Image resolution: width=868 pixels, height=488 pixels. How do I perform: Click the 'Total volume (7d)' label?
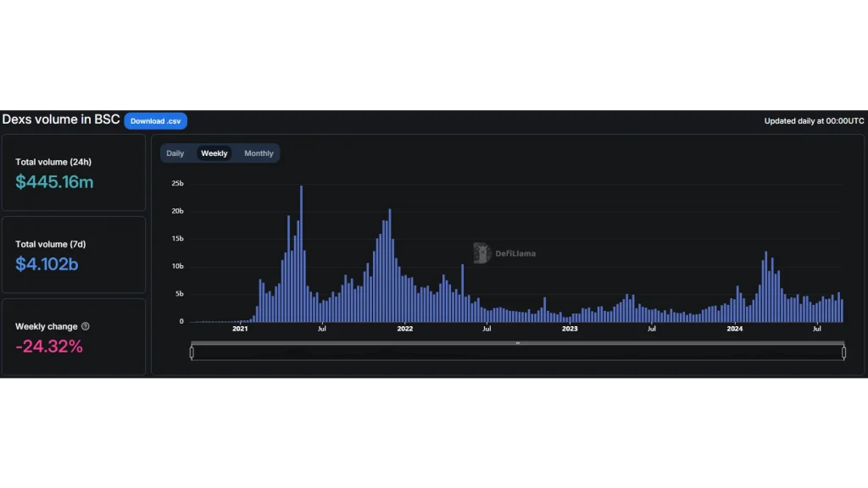pos(50,244)
